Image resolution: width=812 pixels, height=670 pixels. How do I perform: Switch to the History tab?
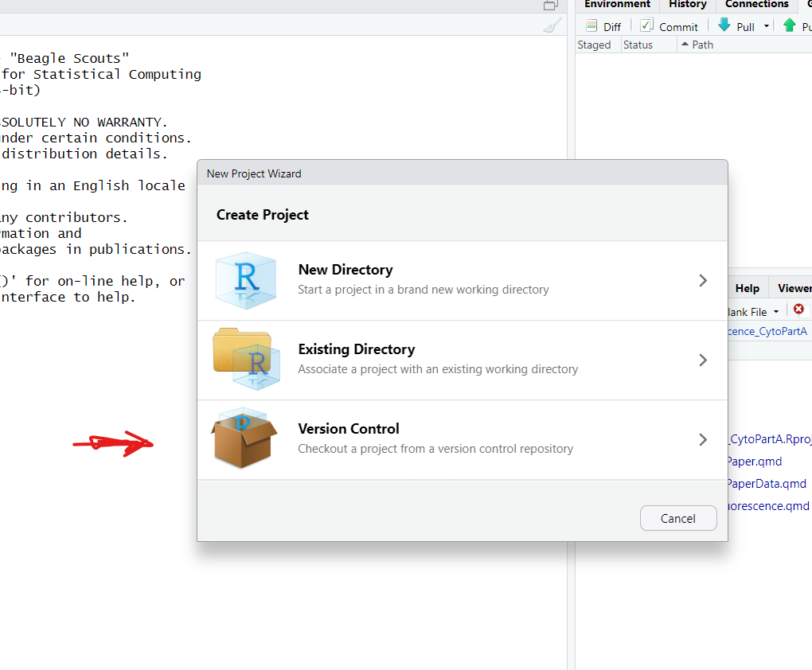687,5
